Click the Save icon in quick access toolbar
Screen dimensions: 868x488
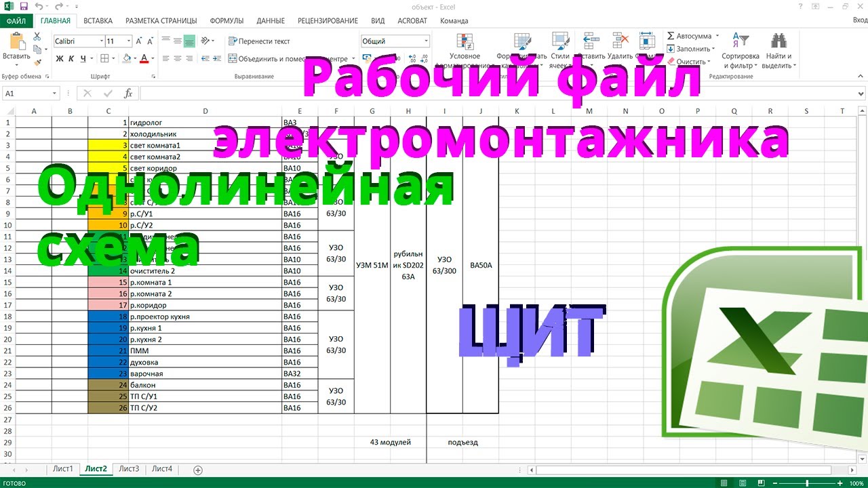click(24, 7)
